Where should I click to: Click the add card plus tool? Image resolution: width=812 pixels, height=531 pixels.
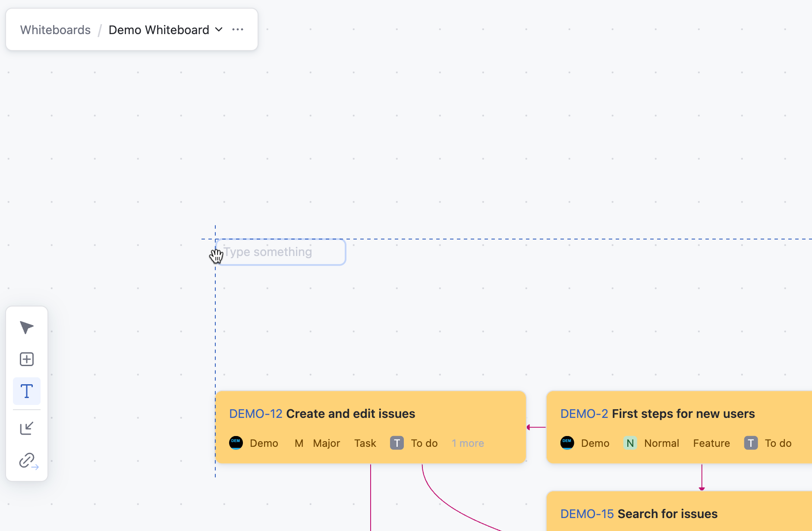pyautogui.click(x=27, y=359)
